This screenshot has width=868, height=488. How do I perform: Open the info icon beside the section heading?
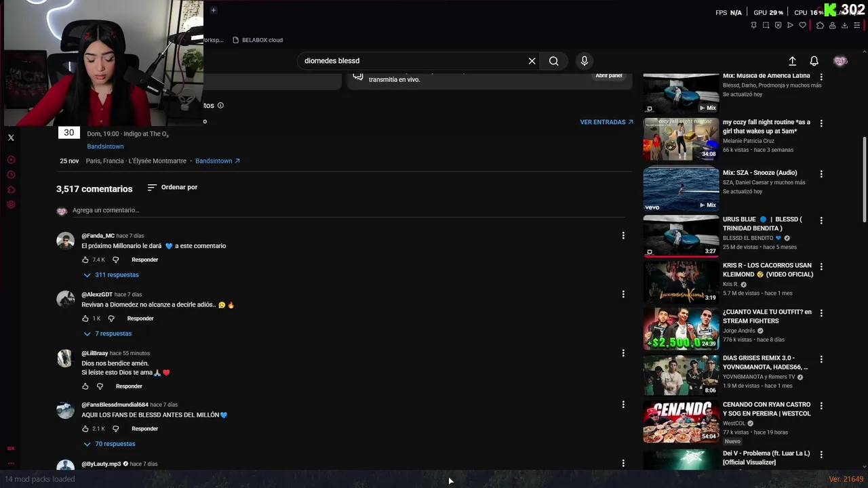coord(220,106)
